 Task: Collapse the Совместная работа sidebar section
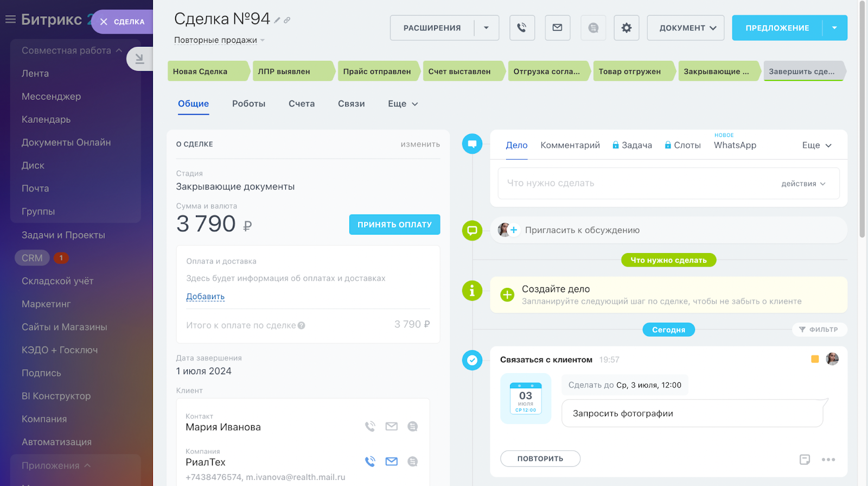(x=72, y=51)
